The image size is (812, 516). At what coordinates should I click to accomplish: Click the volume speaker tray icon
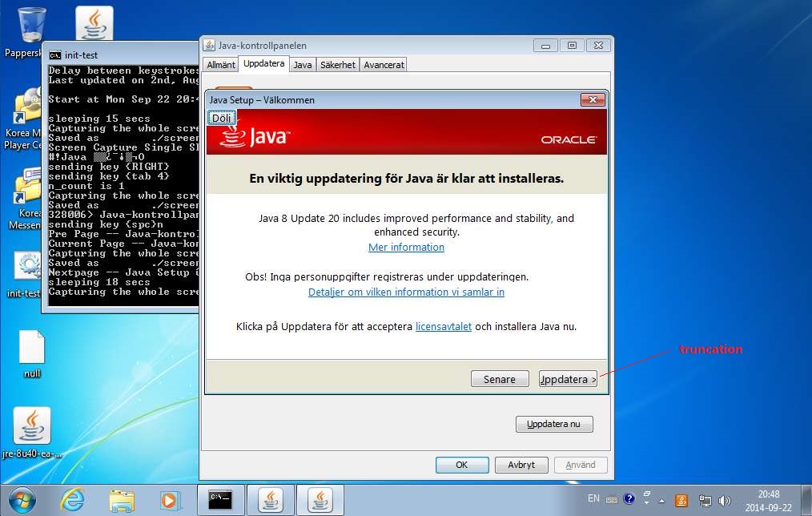point(723,500)
